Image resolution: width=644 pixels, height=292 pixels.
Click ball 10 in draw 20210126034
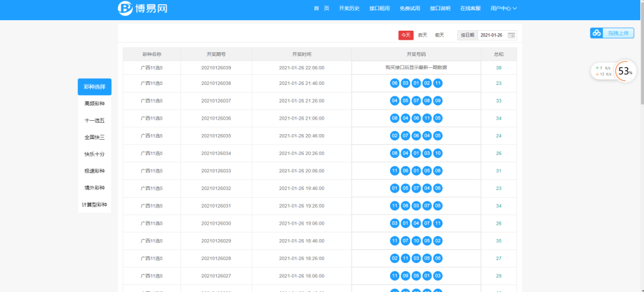click(x=438, y=154)
